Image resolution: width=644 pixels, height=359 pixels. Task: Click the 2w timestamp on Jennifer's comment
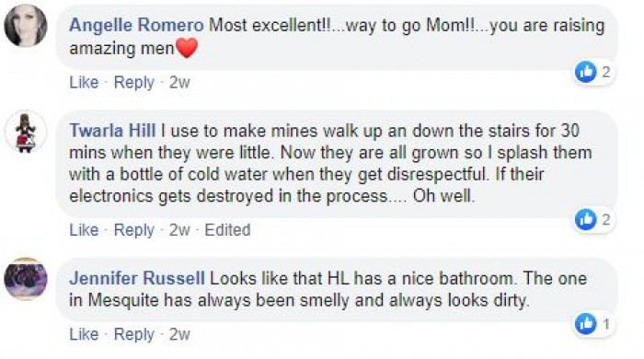click(x=179, y=334)
